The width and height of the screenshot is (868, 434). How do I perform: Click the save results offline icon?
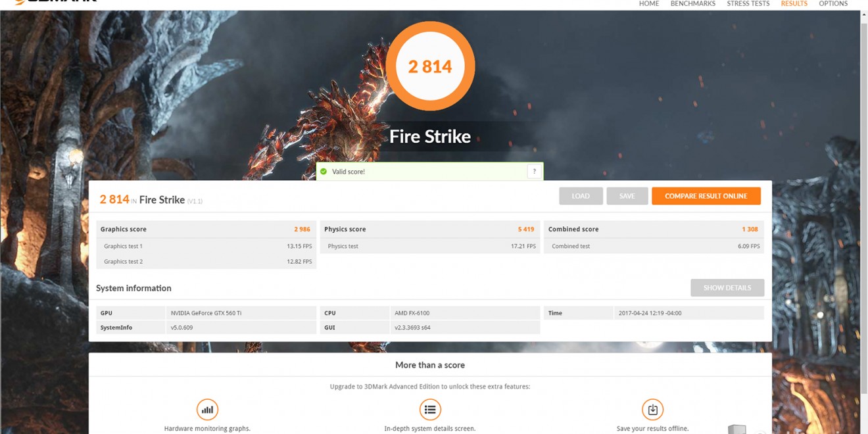tap(652, 410)
